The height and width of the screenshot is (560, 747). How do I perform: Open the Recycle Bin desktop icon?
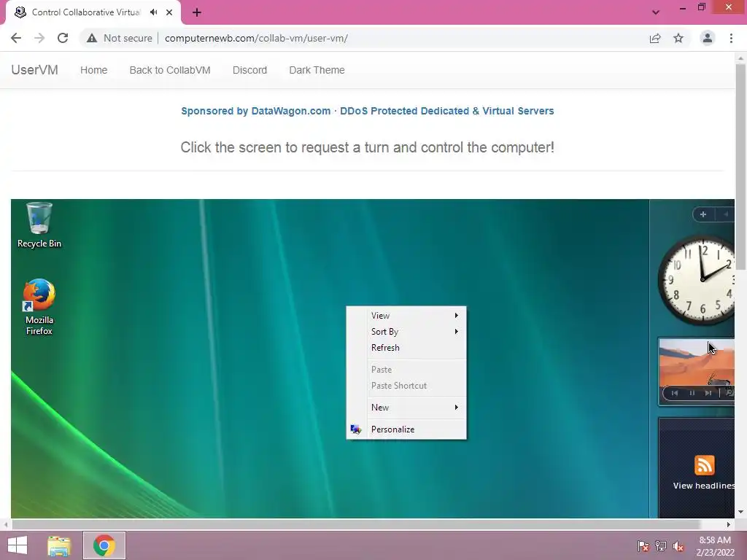[x=39, y=225]
